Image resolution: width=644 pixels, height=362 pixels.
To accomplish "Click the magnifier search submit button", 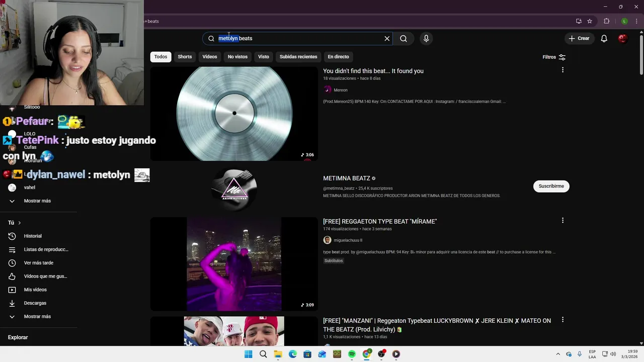I will coord(404,38).
